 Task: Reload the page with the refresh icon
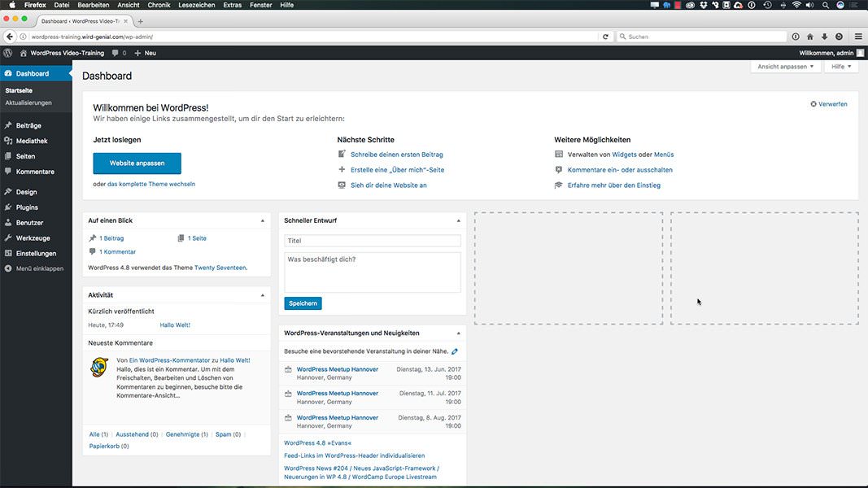605,37
